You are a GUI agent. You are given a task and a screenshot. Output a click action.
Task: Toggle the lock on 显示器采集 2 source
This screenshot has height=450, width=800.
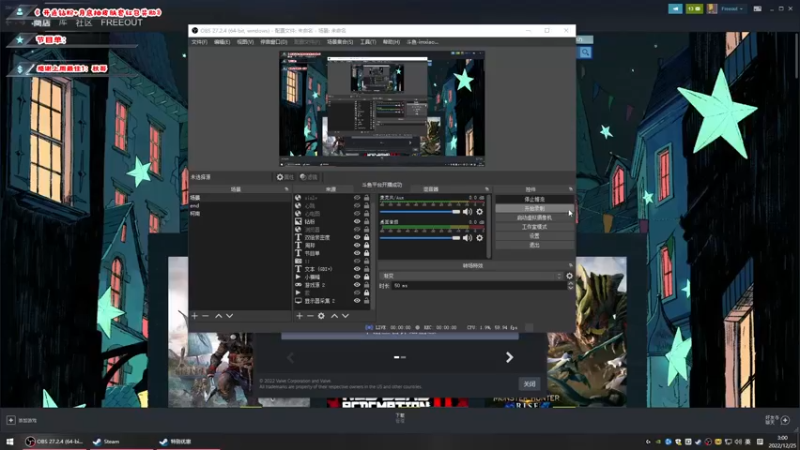coord(366,301)
